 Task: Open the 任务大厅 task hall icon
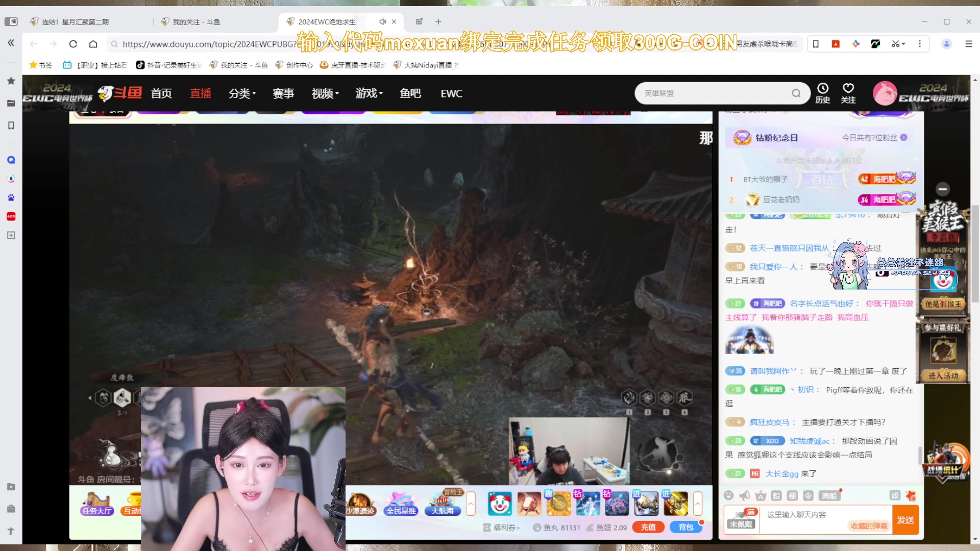[x=97, y=504]
